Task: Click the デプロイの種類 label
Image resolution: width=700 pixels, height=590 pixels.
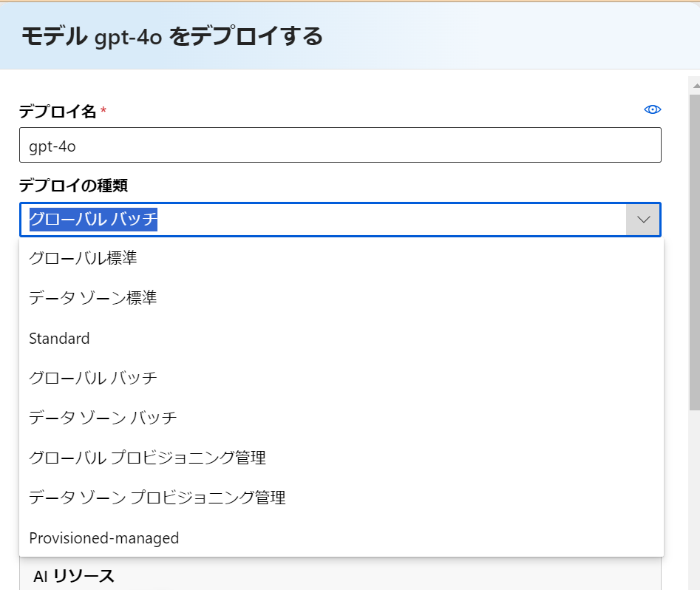Action: tap(74, 185)
